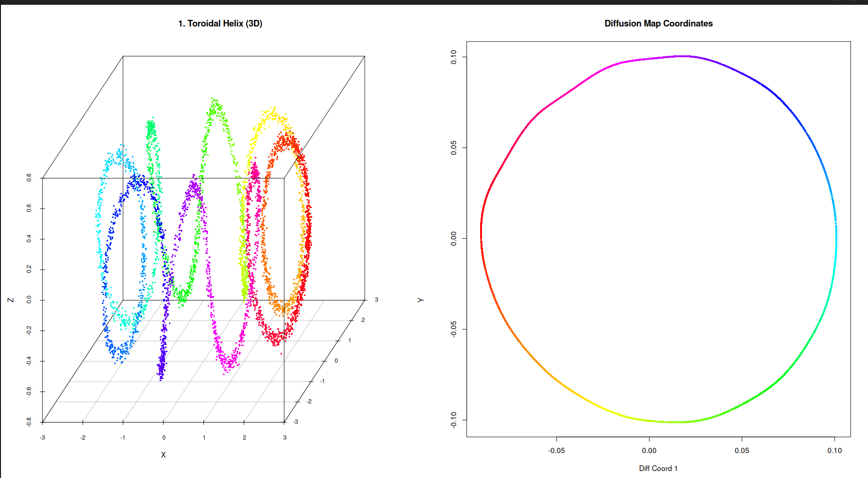Click X-axis tick '1' below the helix plot
The height and width of the screenshot is (478, 868).
204,438
